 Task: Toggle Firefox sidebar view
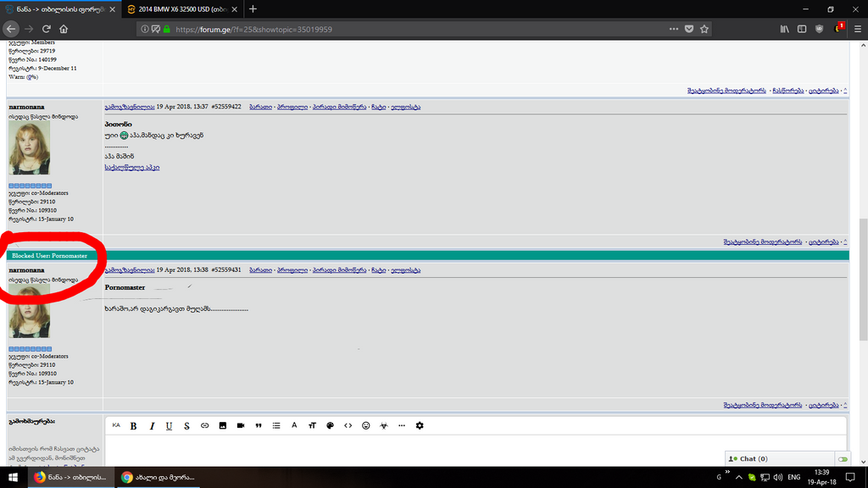coord(802,29)
